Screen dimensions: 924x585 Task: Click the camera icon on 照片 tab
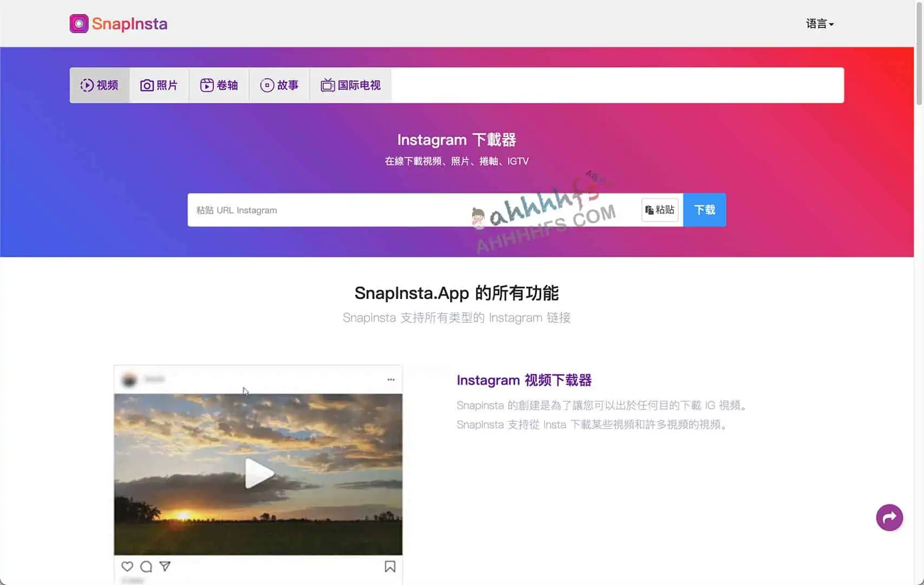[x=146, y=84]
